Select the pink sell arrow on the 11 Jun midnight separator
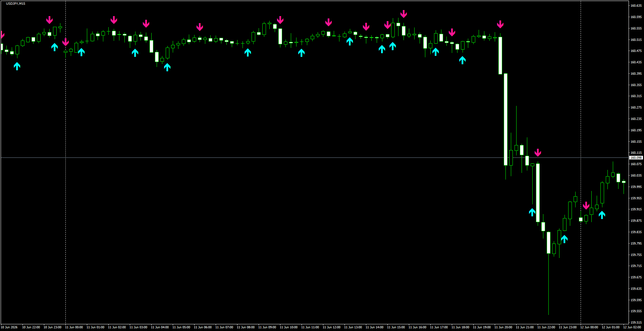This screenshot has height=331, width=644. tap(65, 42)
